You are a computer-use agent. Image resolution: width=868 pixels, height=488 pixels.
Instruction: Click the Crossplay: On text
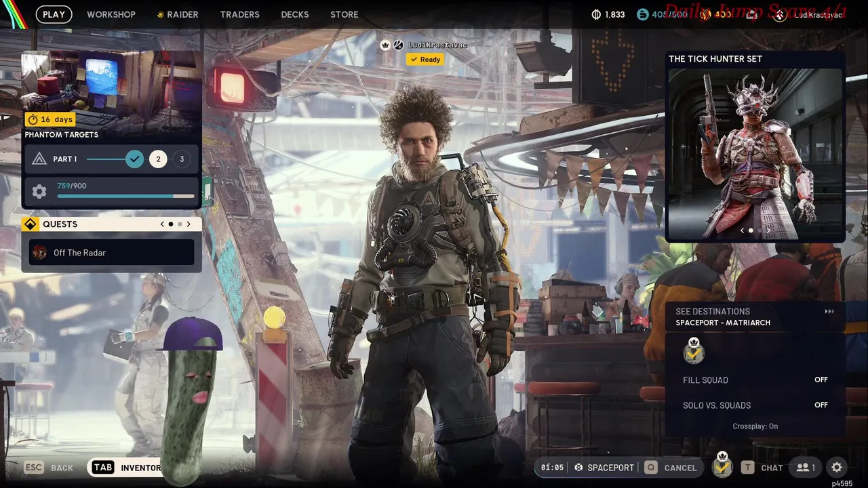755,426
